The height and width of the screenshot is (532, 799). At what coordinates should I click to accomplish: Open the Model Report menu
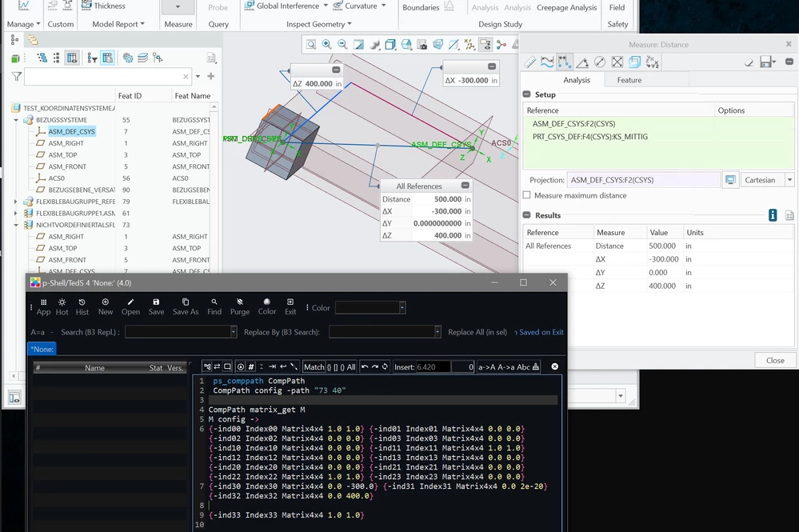point(118,24)
